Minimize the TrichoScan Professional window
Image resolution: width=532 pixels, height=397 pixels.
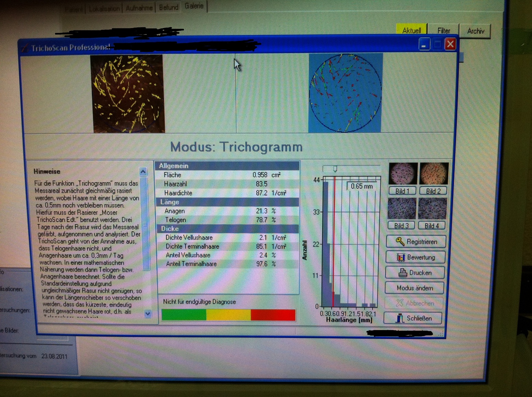coord(424,44)
